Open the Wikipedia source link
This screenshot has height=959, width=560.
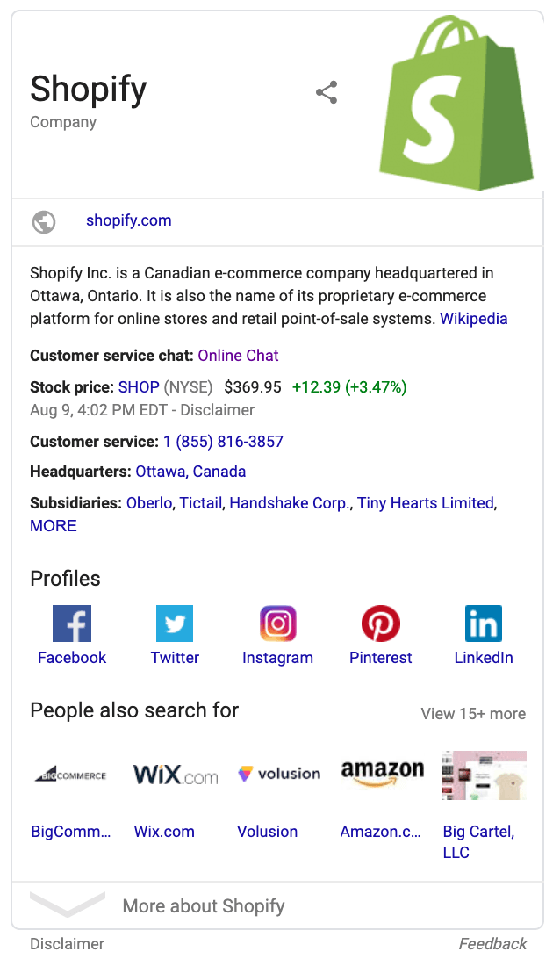tap(474, 319)
